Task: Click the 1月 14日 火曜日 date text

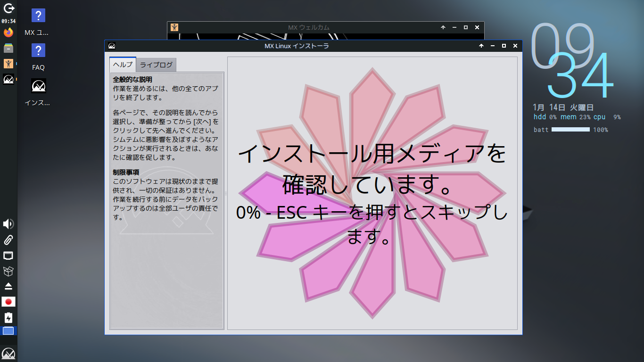Action: coord(563,107)
